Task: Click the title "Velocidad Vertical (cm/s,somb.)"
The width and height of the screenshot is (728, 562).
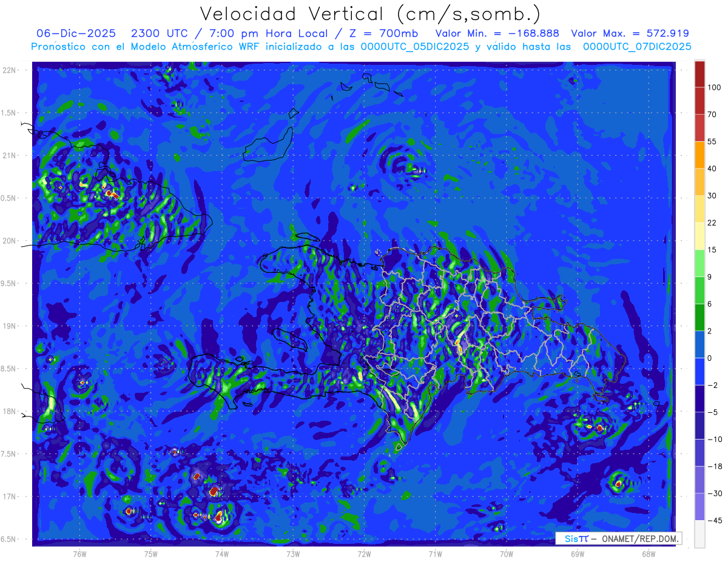Action: (x=369, y=15)
